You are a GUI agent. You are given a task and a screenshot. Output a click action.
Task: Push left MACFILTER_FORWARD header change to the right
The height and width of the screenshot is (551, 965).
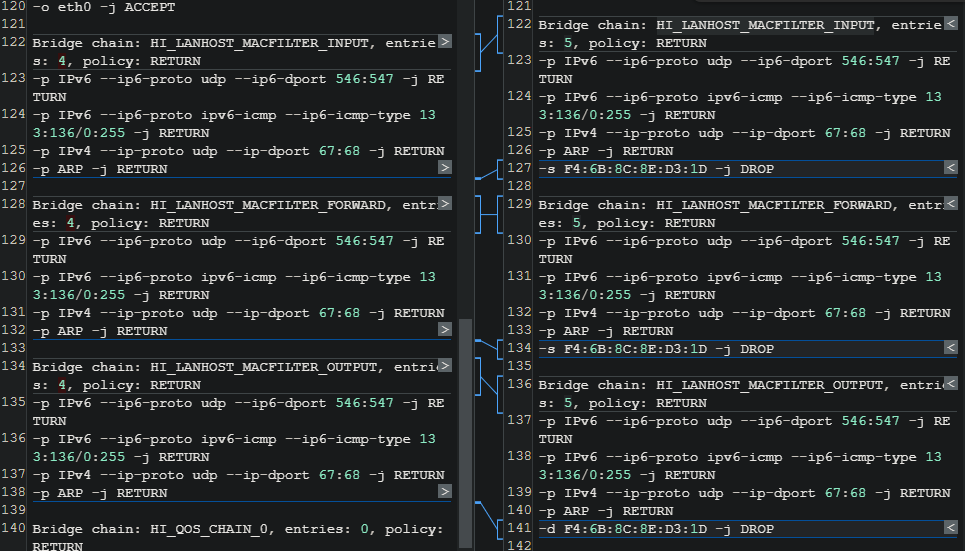click(445, 204)
